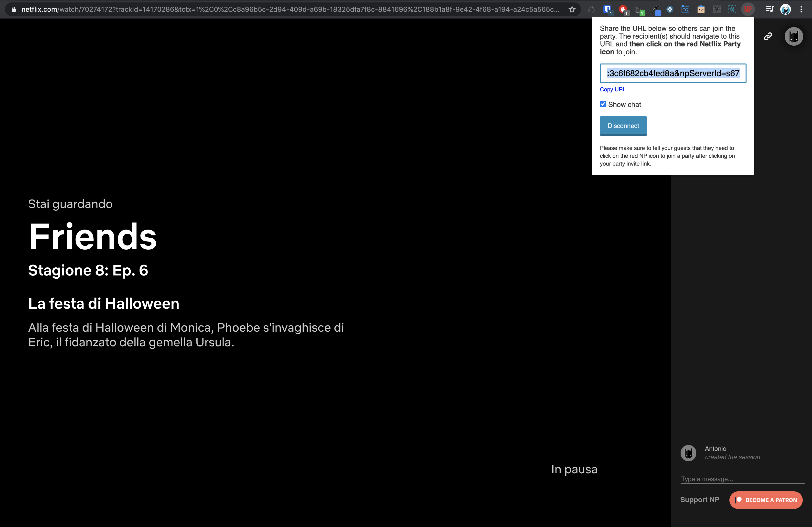Click the Become a Patron button

[x=766, y=500]
